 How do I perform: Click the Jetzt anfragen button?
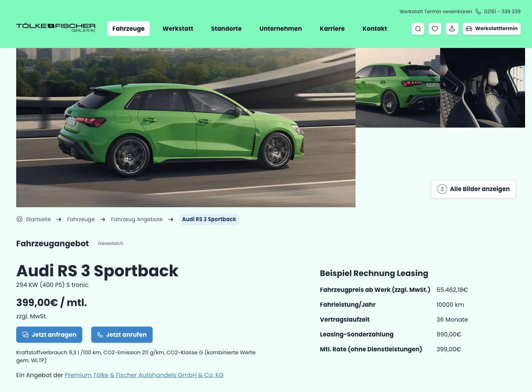[49, 335]
